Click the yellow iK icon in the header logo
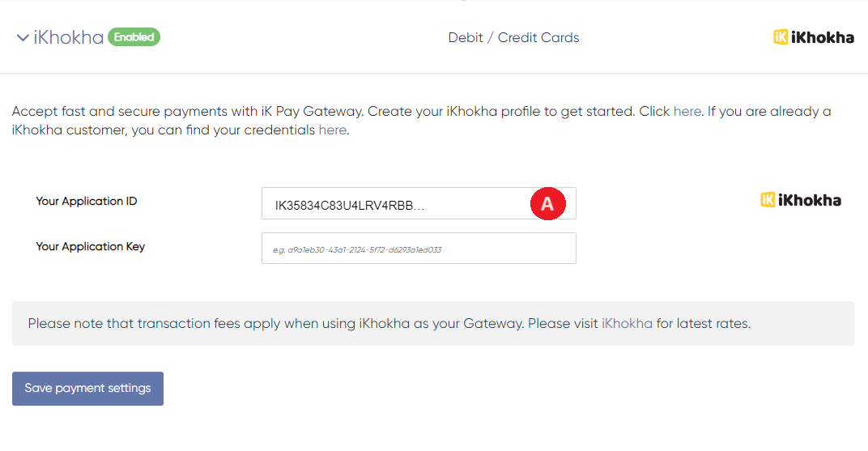This screenshot has width=868, height=451. point(781,37)
